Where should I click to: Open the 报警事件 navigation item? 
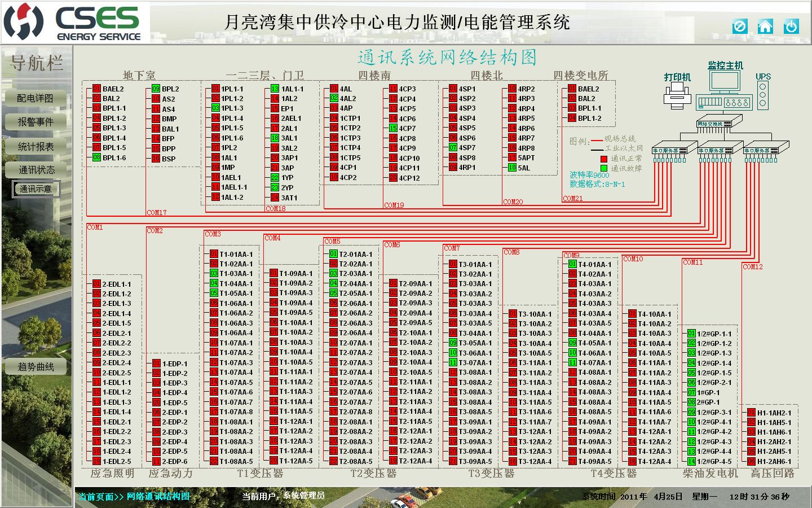point(36,122)
